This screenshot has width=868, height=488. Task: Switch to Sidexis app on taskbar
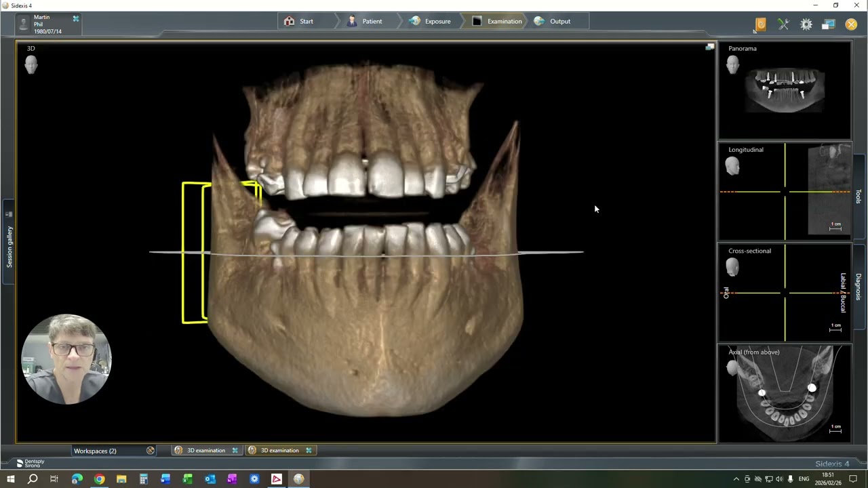[299, 479]
